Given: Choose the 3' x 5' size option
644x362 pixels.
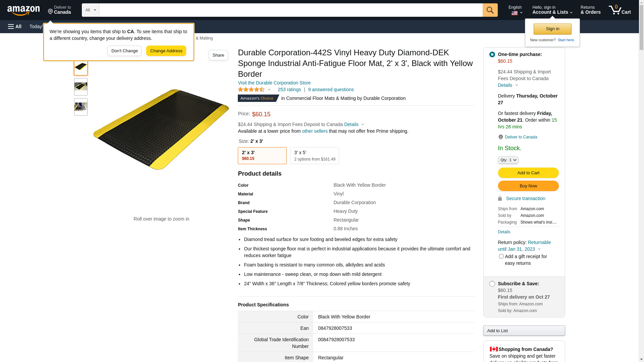Looking at the screenshot, I should pos(315,156).
